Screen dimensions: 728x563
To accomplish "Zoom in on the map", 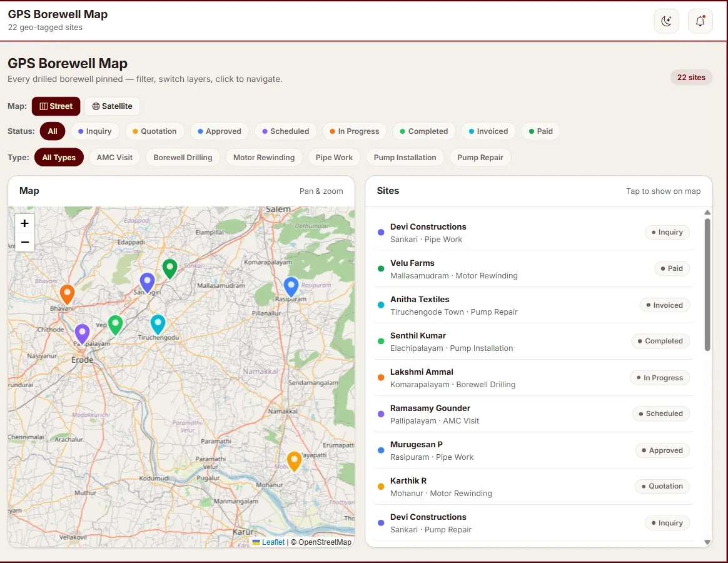I will [24, 223].
